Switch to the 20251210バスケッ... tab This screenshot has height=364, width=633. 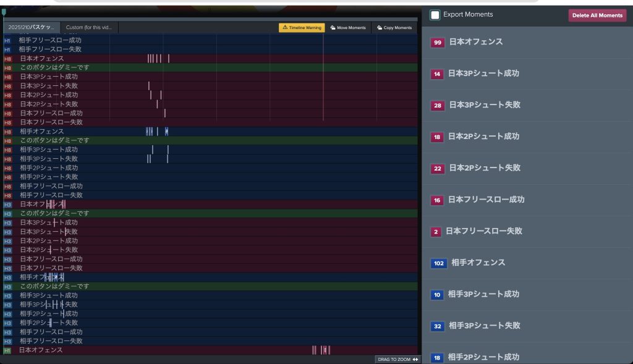point(31,28)
